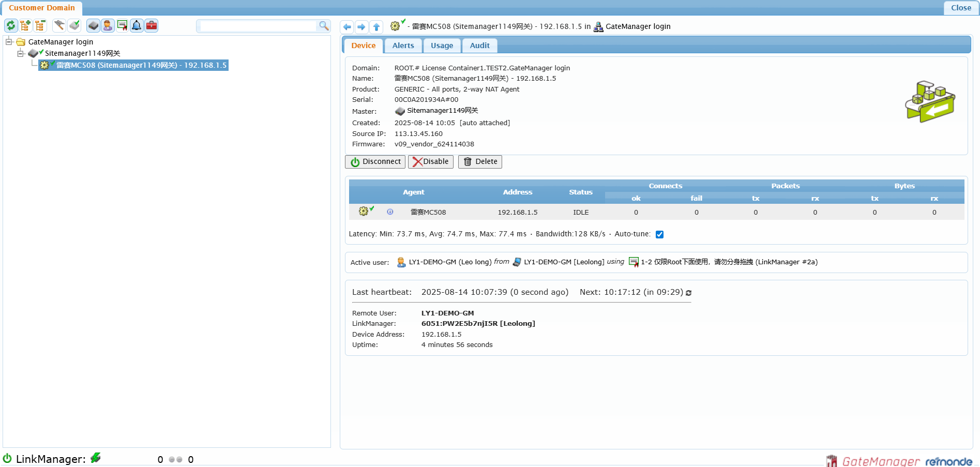This screenshot has width=980, height=467.
Task: Toggle the red toolbox filter icon
Action: [152, 25]
